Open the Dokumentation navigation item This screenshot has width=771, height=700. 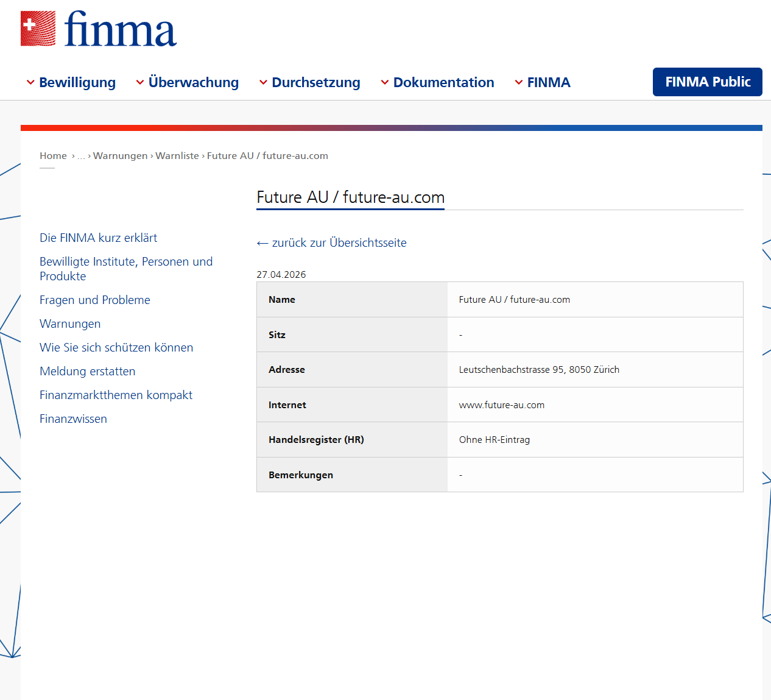coord(444,82)
